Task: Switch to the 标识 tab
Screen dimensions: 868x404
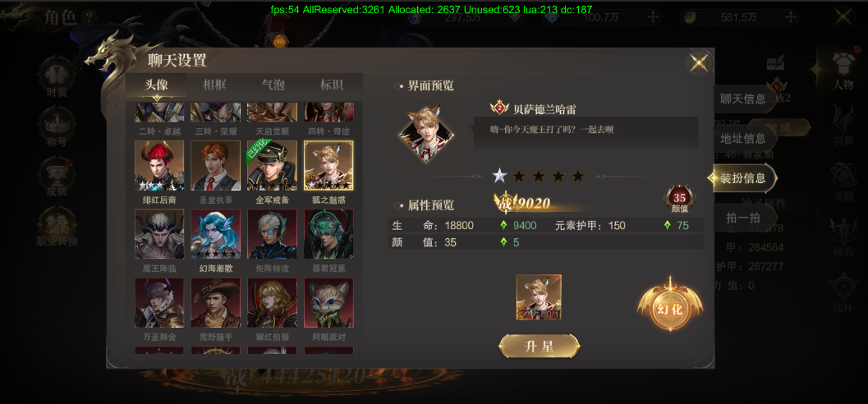Action: click(332, 85)
